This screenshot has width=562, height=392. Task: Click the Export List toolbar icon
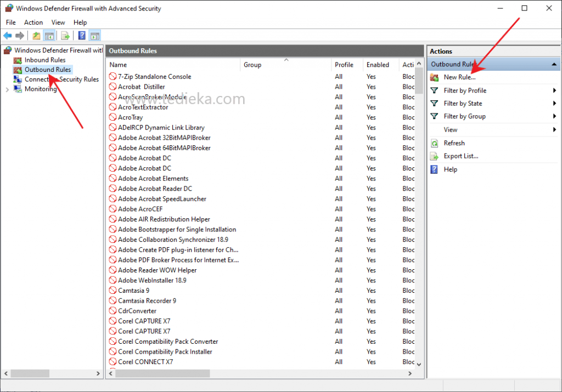click(x=65, y=36)
